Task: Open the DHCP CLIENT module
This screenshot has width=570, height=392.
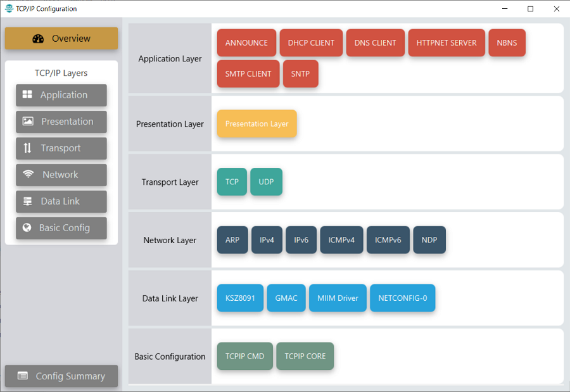Action: [x=311, y=43]
